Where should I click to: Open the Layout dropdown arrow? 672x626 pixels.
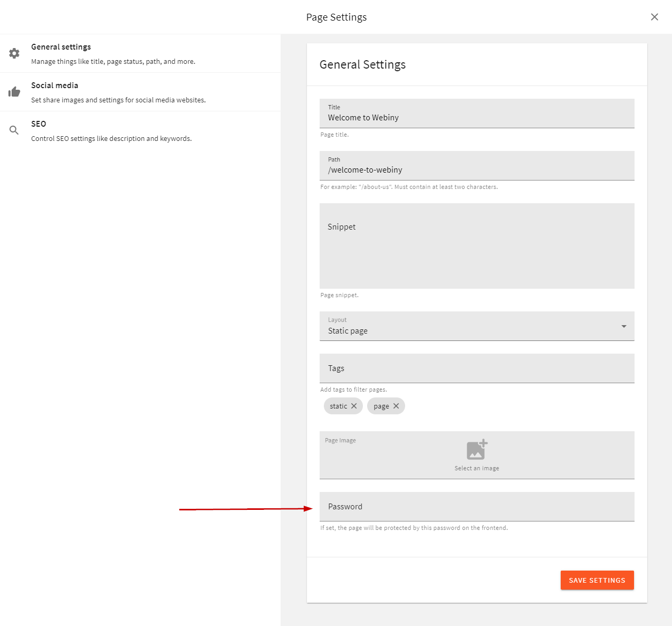623,326
